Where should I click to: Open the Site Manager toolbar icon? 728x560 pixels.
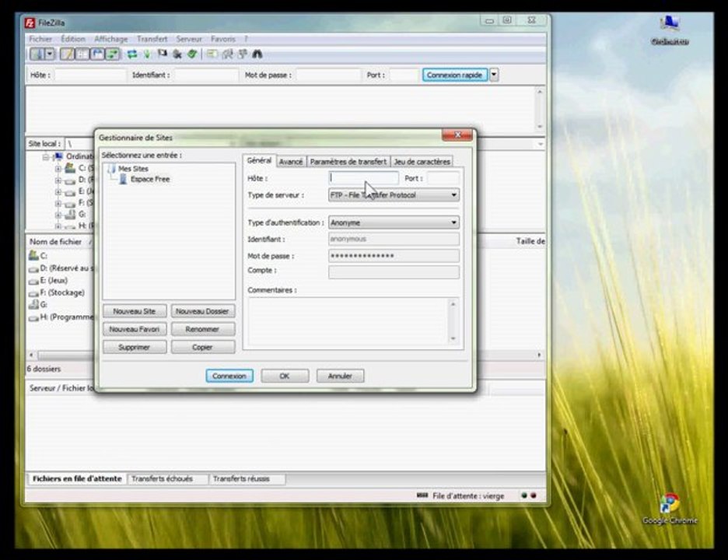(x=37, y=54)
